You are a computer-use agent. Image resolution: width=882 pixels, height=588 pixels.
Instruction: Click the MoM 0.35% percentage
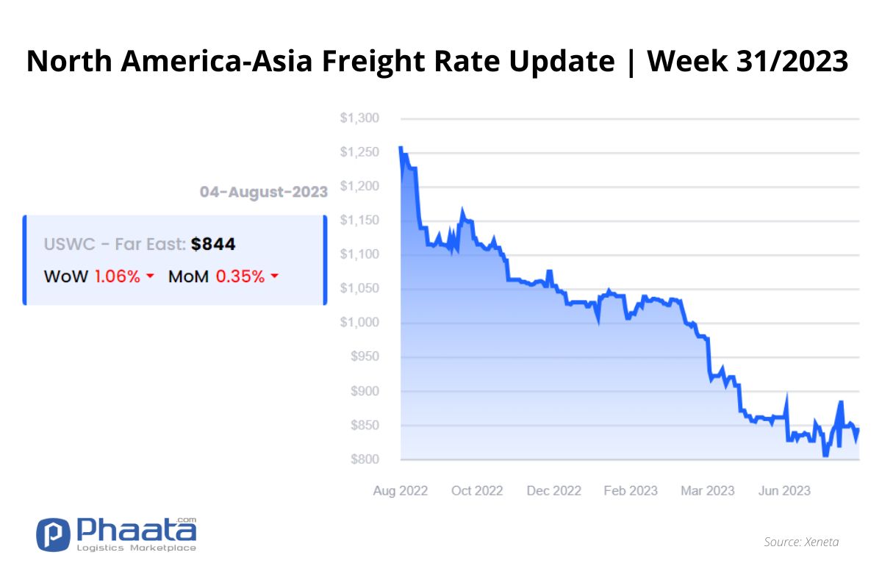tap(240, 277)
